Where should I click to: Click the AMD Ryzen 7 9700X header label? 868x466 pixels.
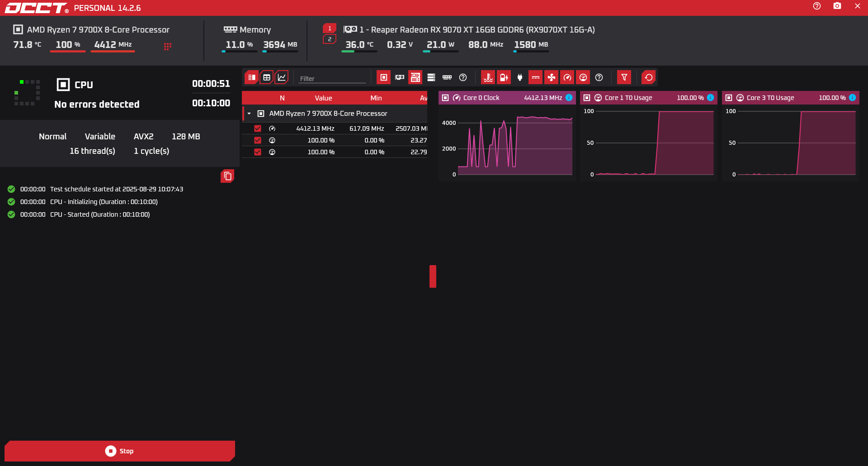tap(98, 29)
